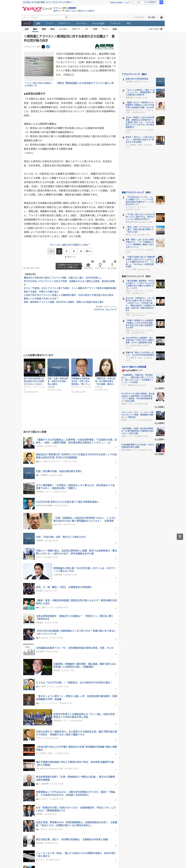The image size is (186, 868).
Task: Open トピックス一覧 link
Action: pyautogui.click(x=155, y=29)
